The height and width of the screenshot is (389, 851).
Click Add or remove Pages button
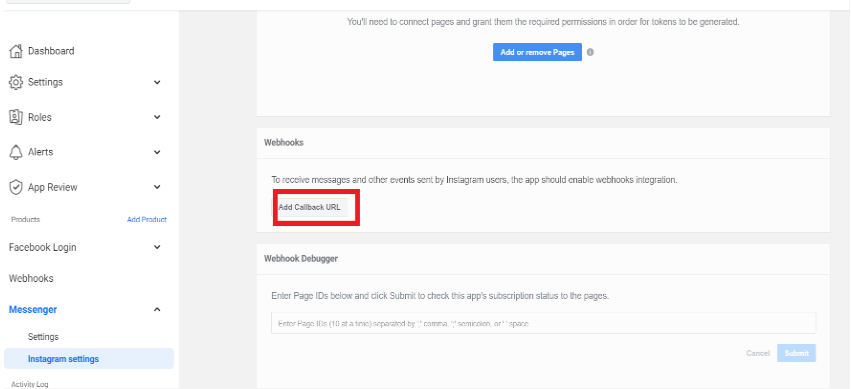coord(537,52)
